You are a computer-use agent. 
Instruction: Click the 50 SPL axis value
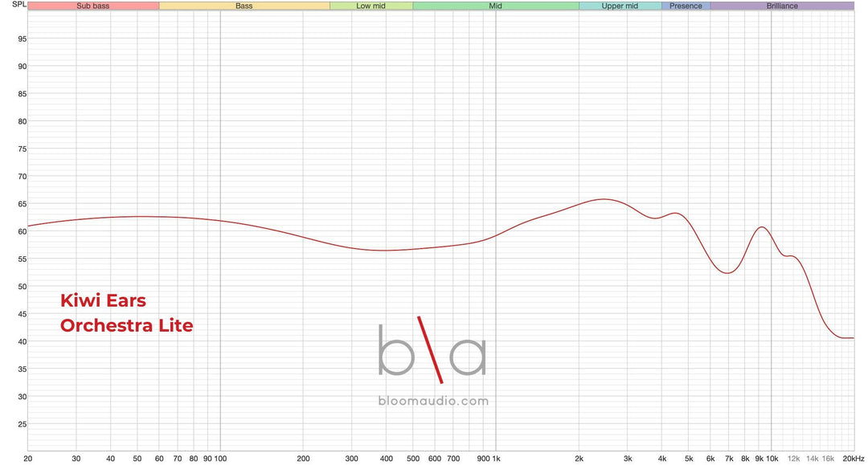coord(23,287)
